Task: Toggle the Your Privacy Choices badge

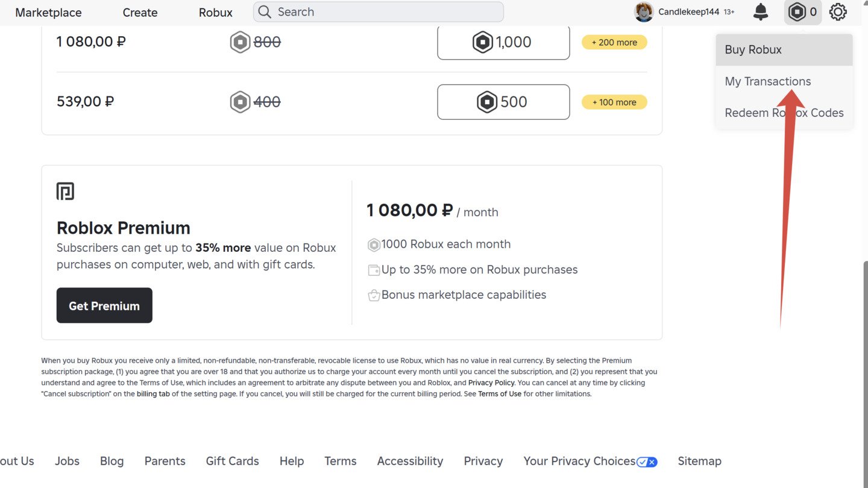Action: tap(647, 461)
